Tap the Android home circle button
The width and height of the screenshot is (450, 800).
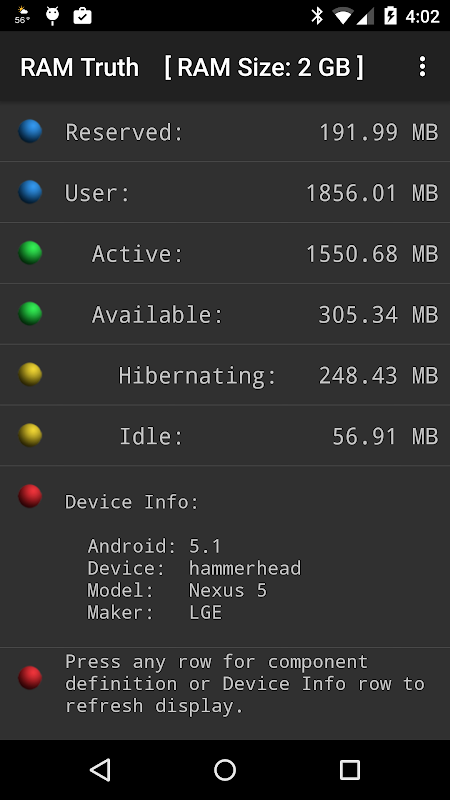[x=225, y=769]
